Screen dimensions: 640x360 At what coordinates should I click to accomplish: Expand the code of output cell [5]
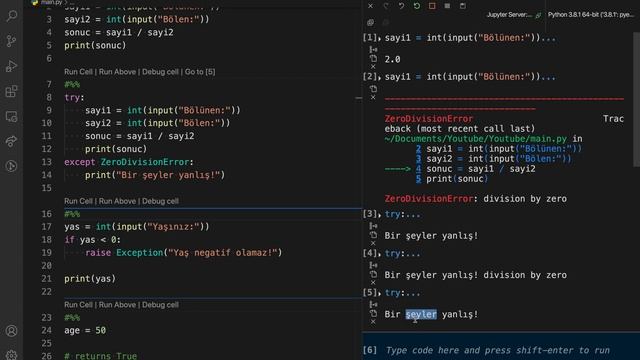[380, 293]
